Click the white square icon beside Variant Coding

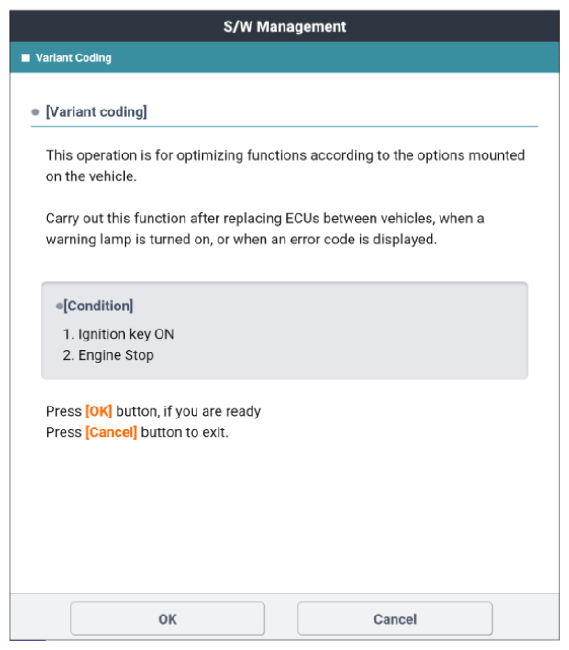(x=26, y=58)
